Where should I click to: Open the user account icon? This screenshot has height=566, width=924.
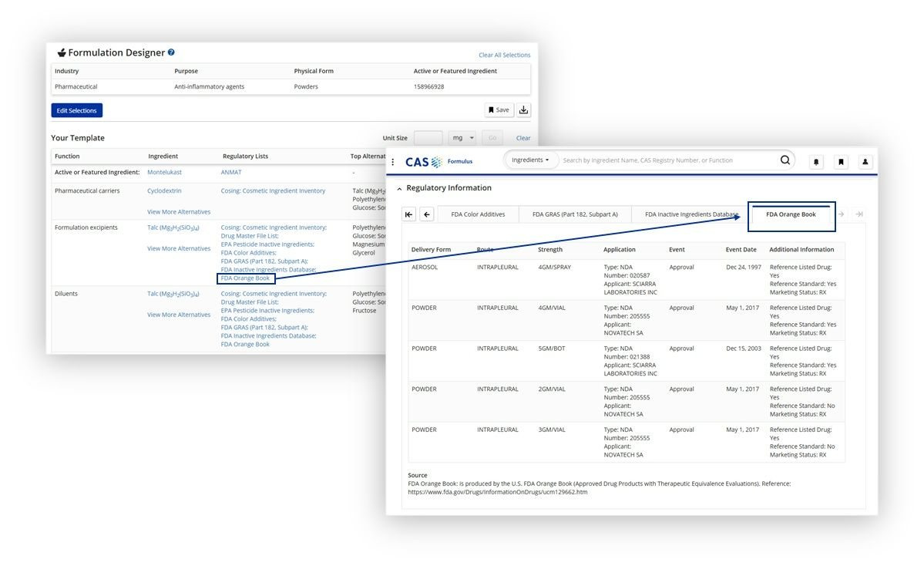coord(865,161)
